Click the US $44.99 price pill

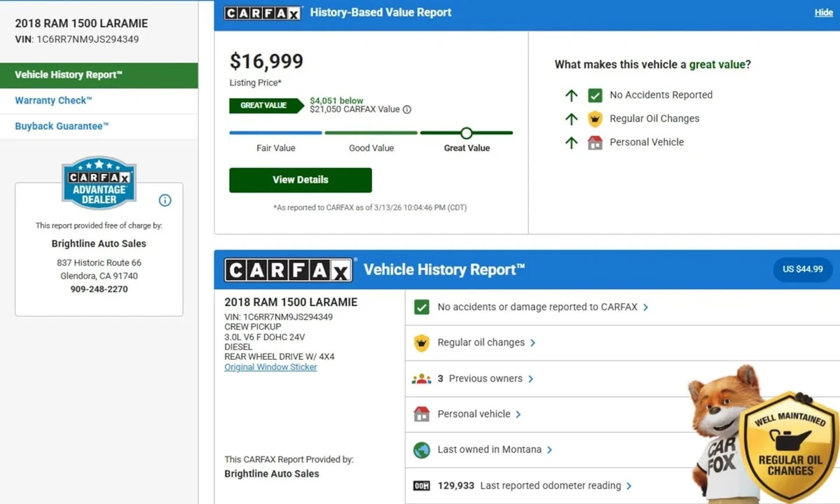click(802, 269)
